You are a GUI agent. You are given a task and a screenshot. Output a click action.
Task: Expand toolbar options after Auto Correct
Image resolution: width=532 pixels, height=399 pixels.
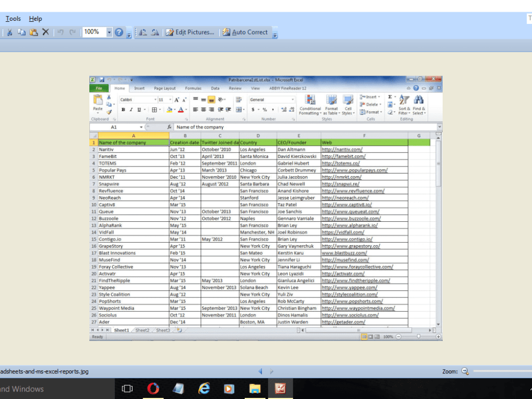275,34
